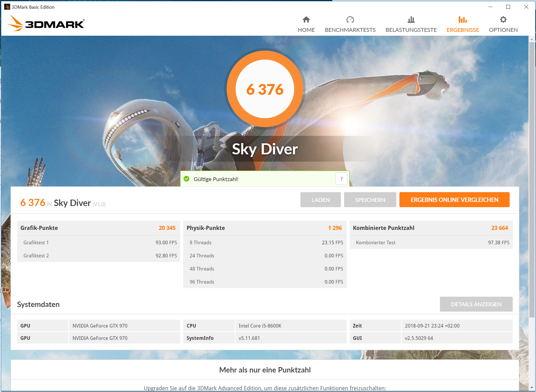Screen dimensions: 536x392
Task: Click the 97.38 FPS value
Action: pyautogui.click(x=498, y=242)
